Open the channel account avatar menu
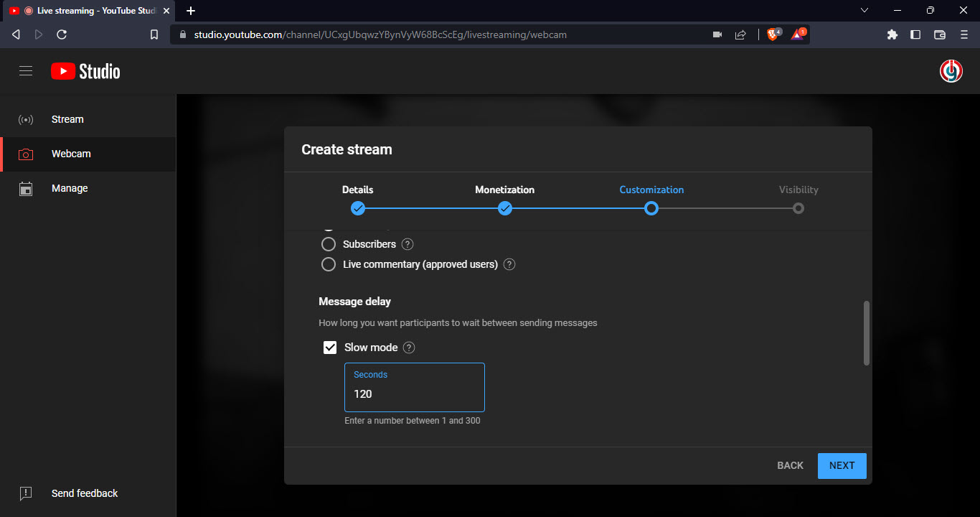Image resolution: width=980 pixels, height=517 pixels. click(x=951, y=70)
